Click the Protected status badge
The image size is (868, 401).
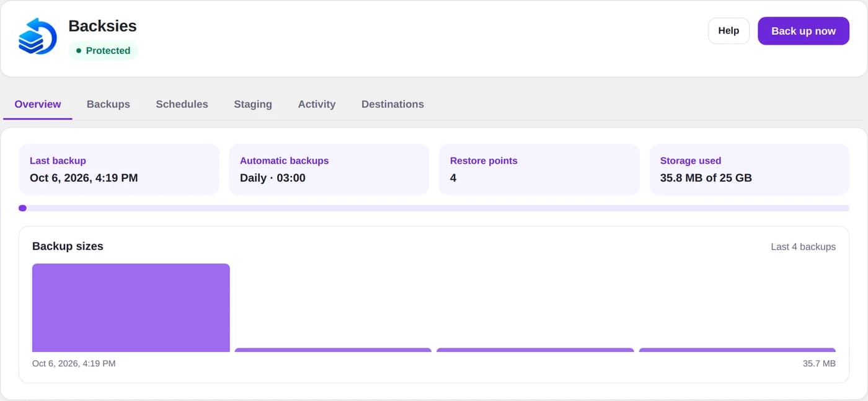click(103, 51)
